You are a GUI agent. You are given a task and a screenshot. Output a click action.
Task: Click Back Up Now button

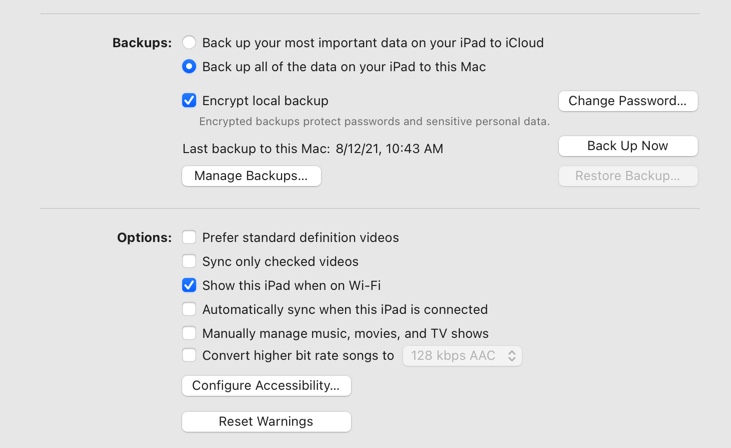[627, 146]
